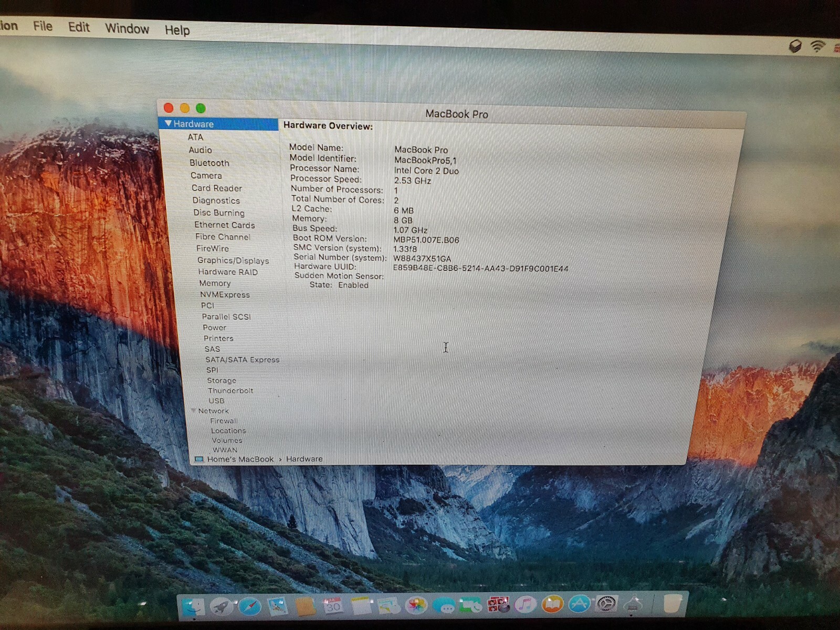
Task: Select Hardware RAID in sidebar
Action: point(228,272)
